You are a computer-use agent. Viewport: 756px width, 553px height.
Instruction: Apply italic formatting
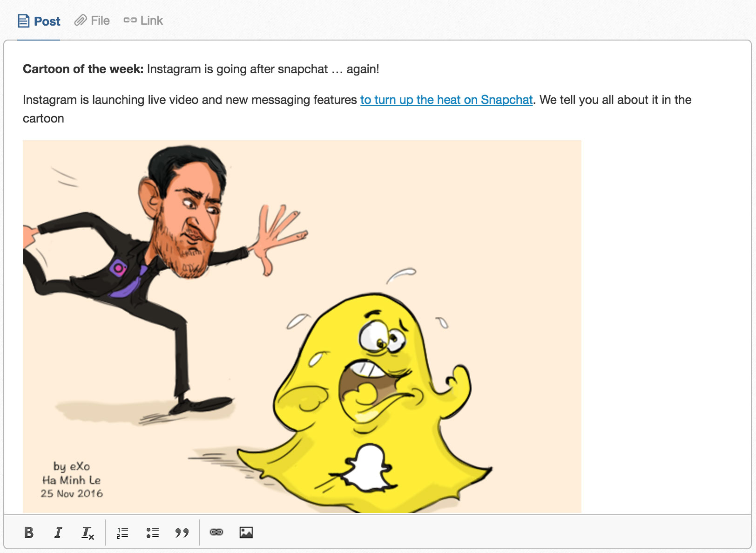click(58, 533)
